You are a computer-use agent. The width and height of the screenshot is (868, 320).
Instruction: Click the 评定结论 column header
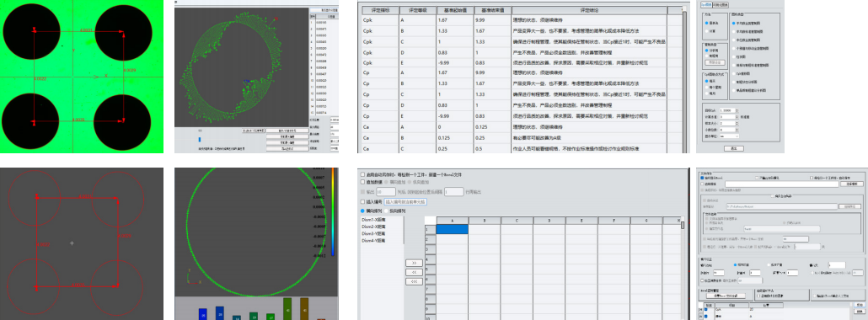coord(588,10)
